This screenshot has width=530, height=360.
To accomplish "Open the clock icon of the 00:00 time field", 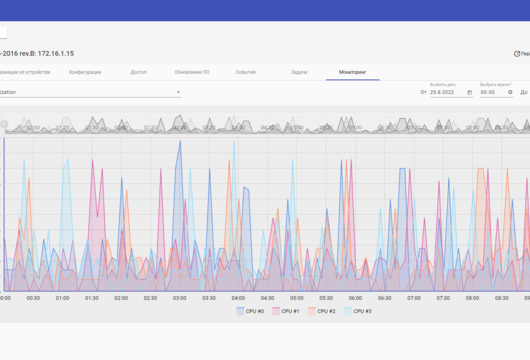I will point(510,92).
